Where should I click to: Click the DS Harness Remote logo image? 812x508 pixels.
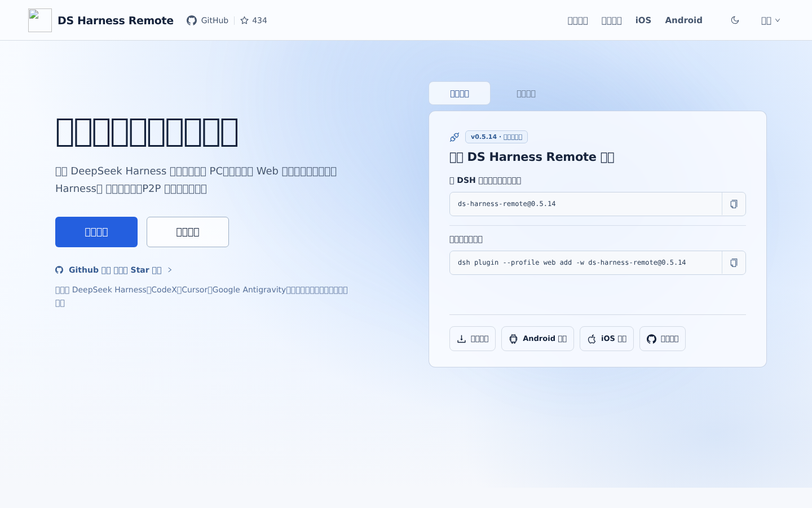tap(40, 20)
